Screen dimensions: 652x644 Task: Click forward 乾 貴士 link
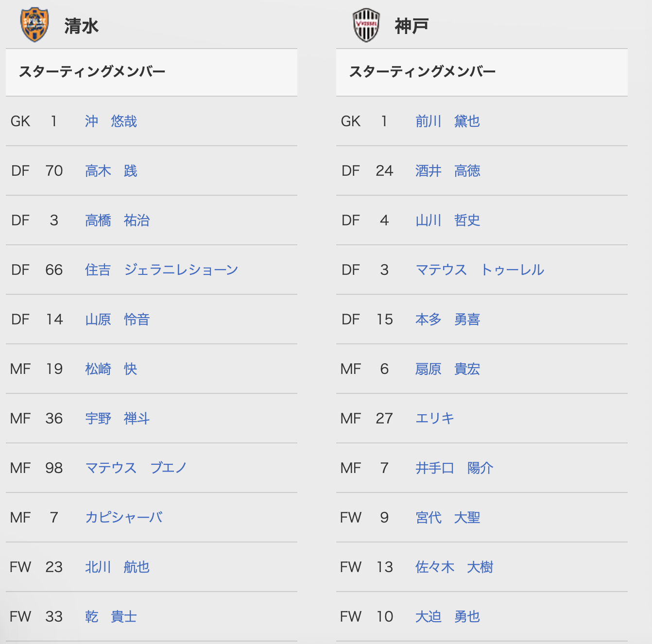[111, 617]
